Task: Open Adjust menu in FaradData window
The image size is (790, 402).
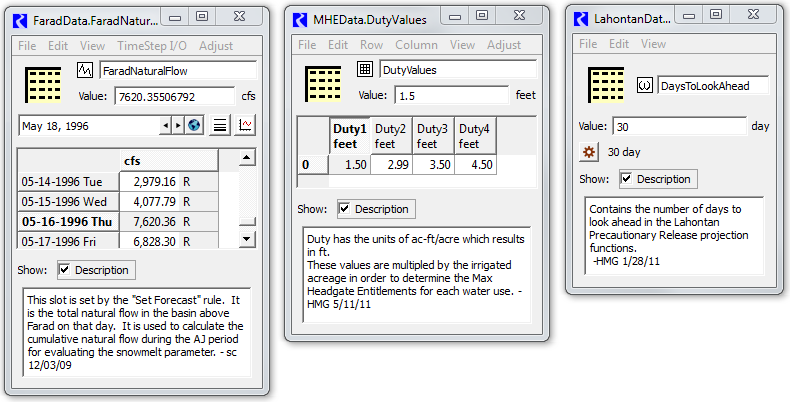Action: (x=216, y=46)
